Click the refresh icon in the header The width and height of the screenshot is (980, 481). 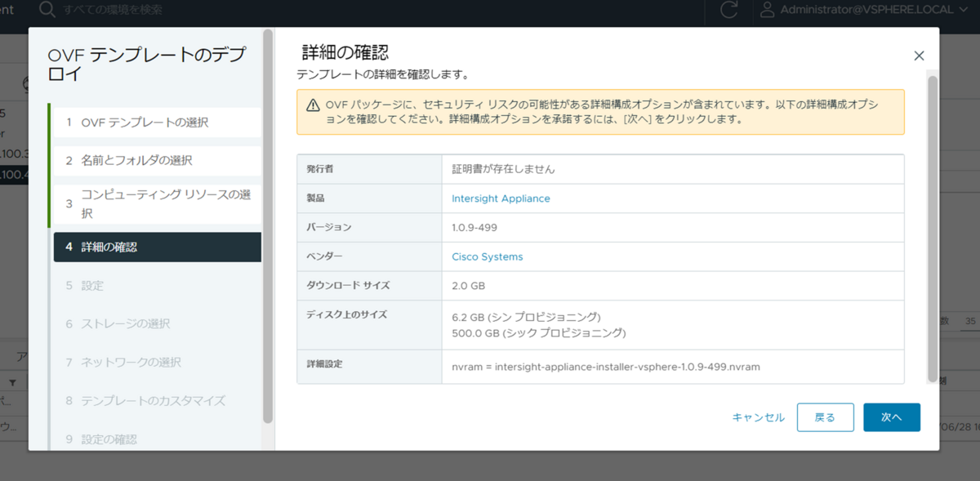[x=729, y=10]
